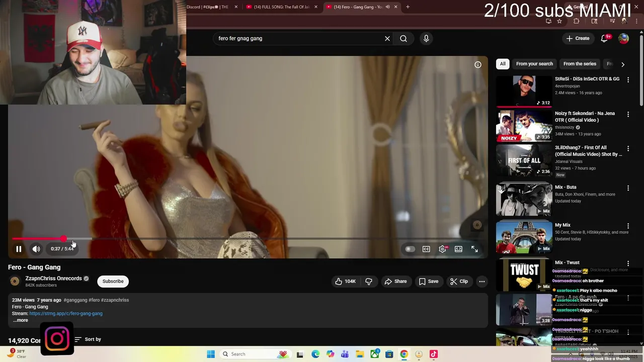
Task: Pause the video with the pause button
Action: click(x=19, y=249)
